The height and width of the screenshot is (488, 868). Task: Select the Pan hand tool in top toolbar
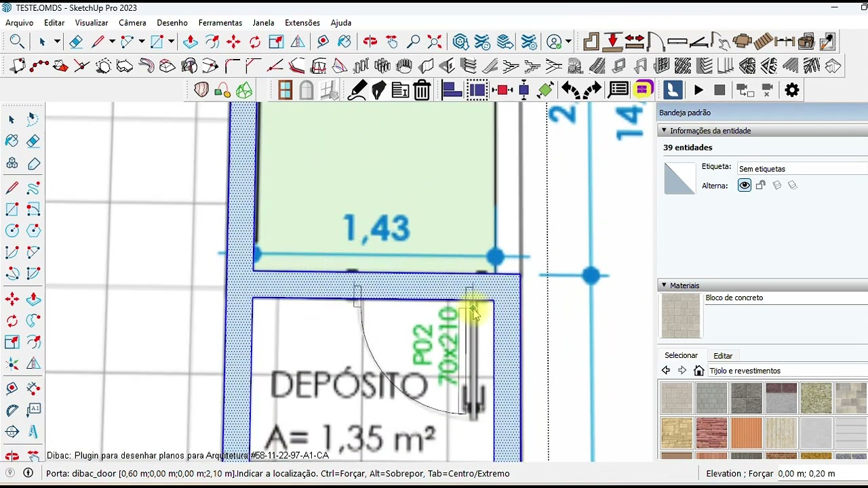tap(392, 42)
